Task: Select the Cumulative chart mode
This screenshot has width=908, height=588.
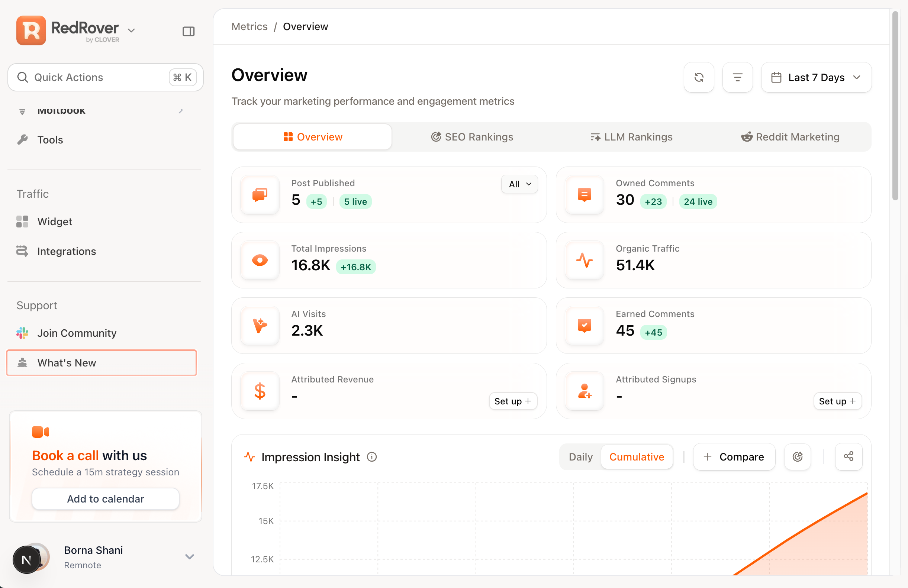Action: 636,456
